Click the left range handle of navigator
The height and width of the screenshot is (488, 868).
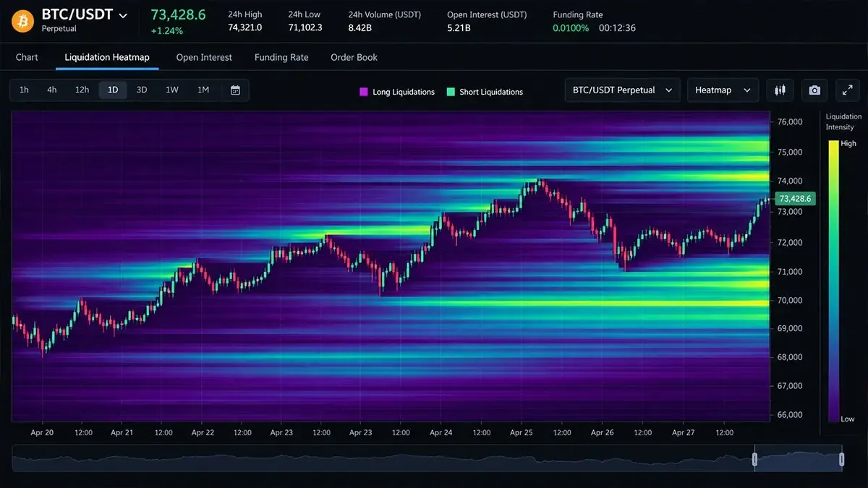754,459
